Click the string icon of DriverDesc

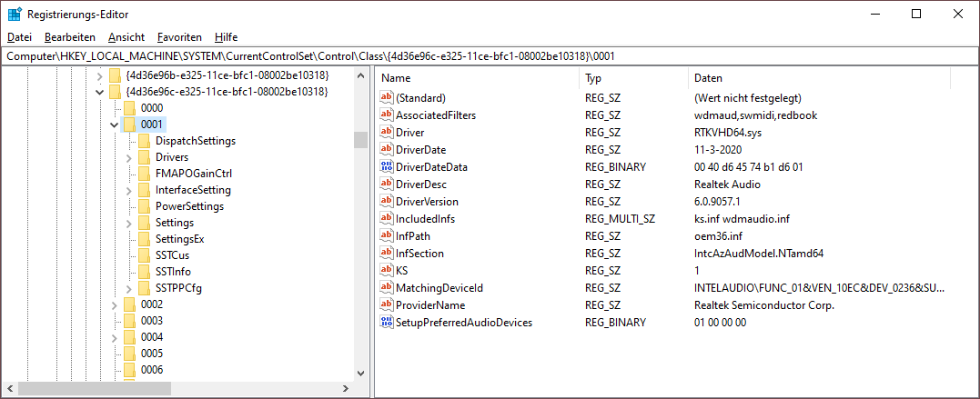[x=387, y=185]
